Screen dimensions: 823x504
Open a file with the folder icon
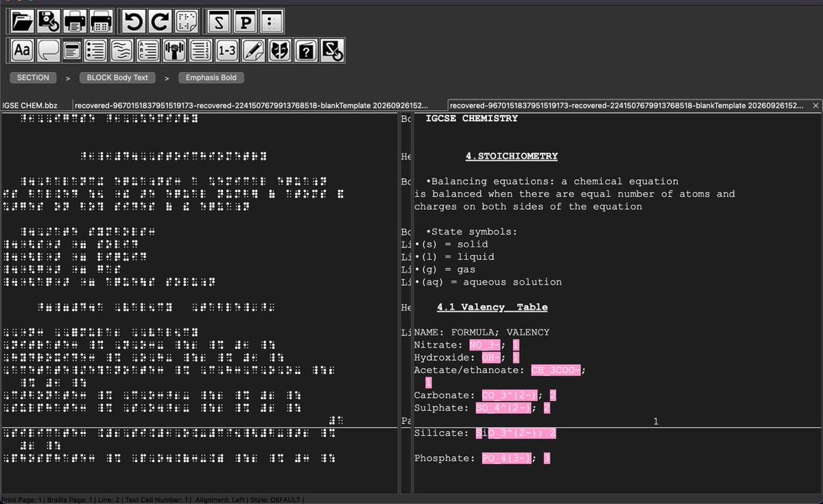23,22
